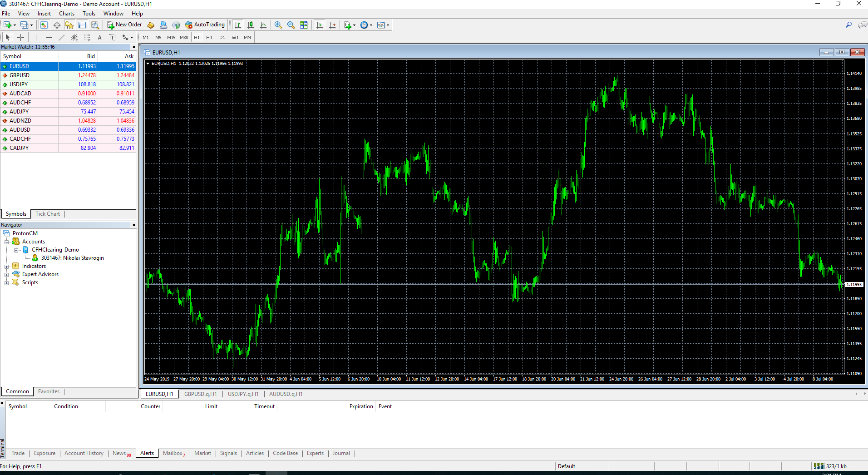Image resolution: width=868 pixels, height=475 pixels.
Task: Open the Templates dropdown arrow
Action: pos(388,25)
